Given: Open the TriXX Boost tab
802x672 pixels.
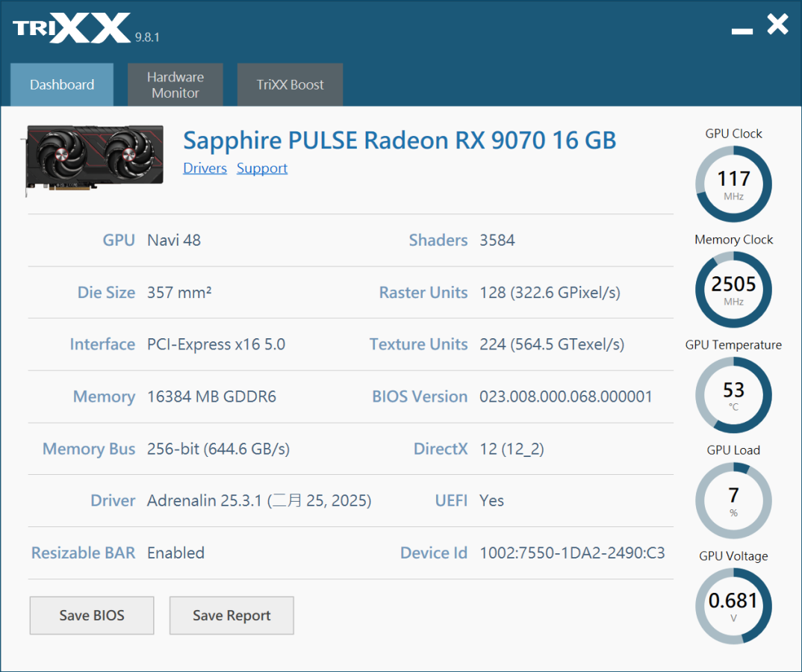Looking at the screenshot, I should (290, 84).
